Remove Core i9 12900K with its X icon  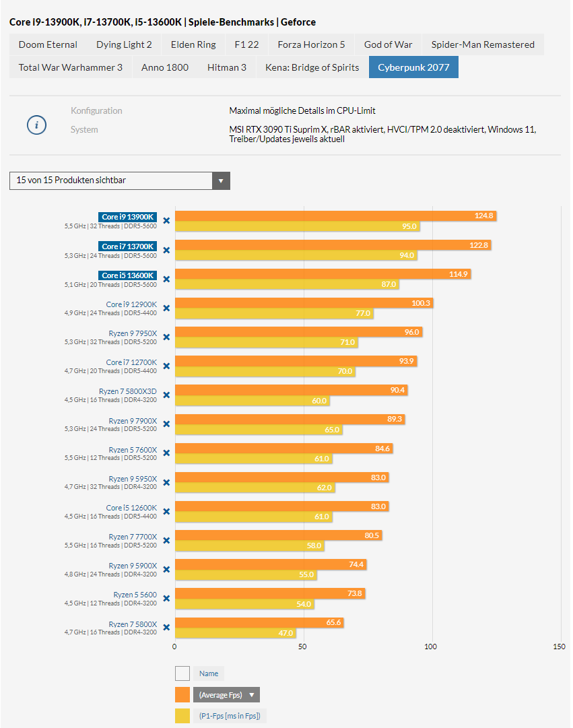click(x=166, y=308)
